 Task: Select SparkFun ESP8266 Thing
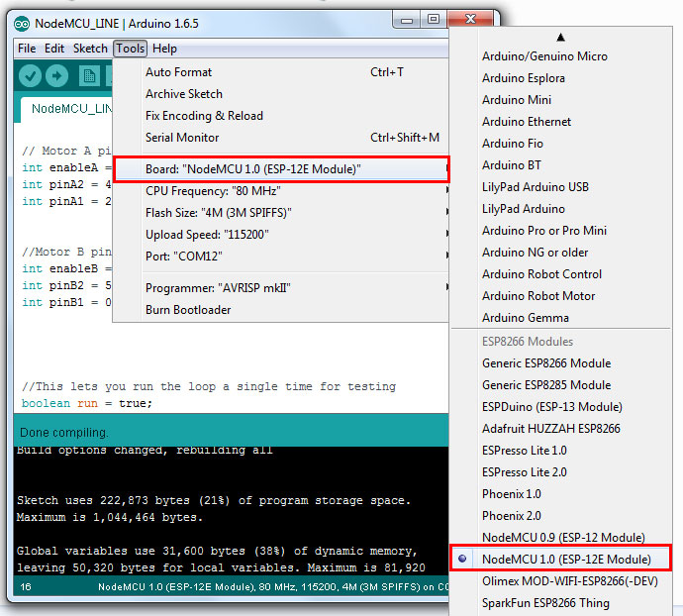click(561, 603)
